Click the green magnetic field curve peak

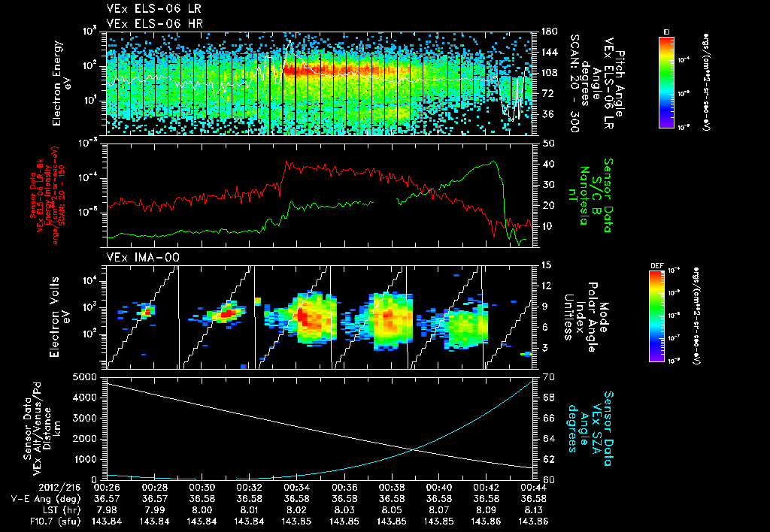point(493,162)
